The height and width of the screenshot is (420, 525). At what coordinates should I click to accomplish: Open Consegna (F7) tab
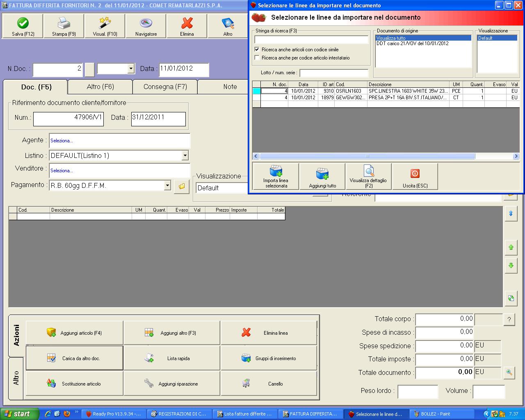pos(165,87)
